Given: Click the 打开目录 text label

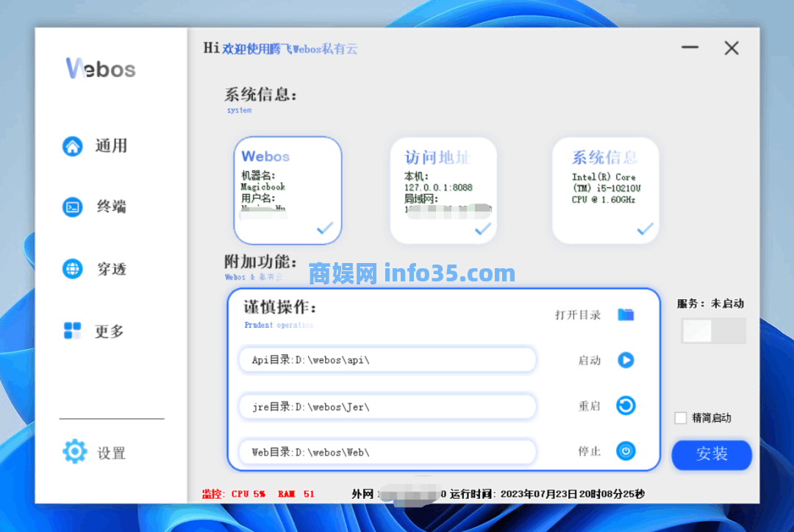Looking at the screenshot, I should pos(578,314).
